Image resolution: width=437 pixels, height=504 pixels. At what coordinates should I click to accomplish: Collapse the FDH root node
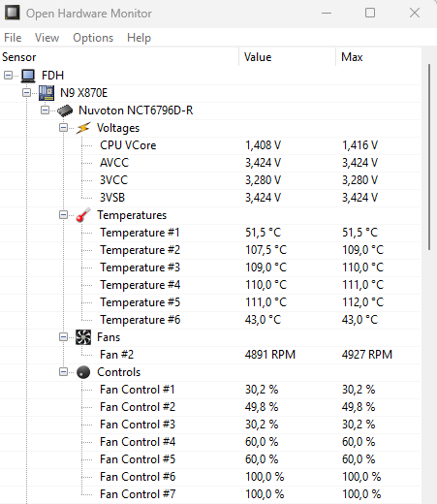coord(8,76)
